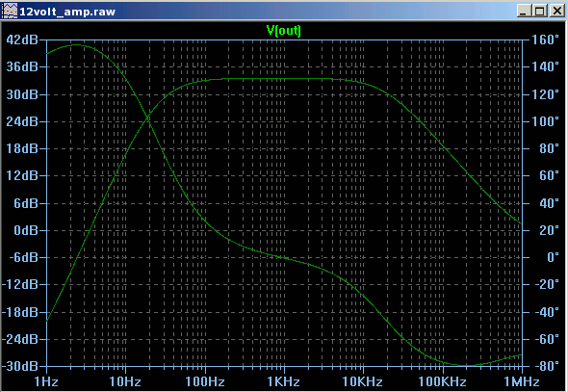This screenshot has height=392, width=568.
Task: Click the 42dB label on left axis
Action: coord(22,39)
